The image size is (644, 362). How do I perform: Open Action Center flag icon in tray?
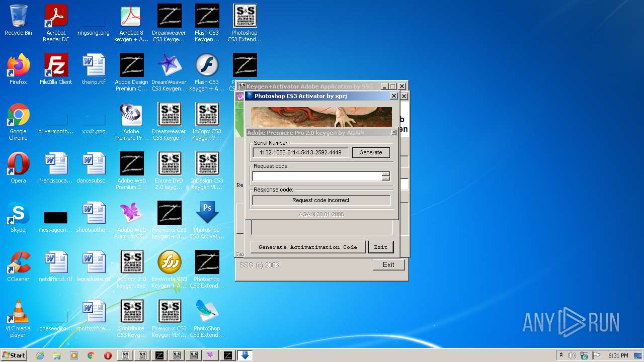coord(596,355)
